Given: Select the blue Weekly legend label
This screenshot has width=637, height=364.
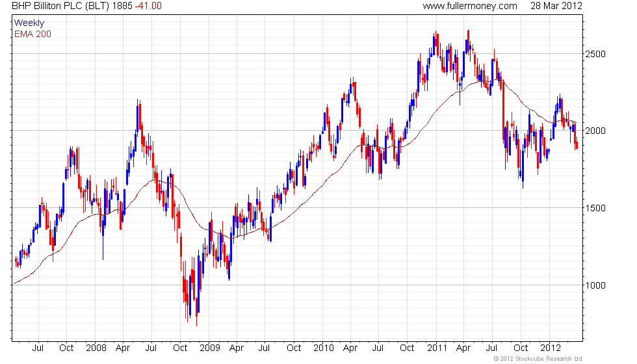Looking at the screenshot, I should tap(29, 23).
